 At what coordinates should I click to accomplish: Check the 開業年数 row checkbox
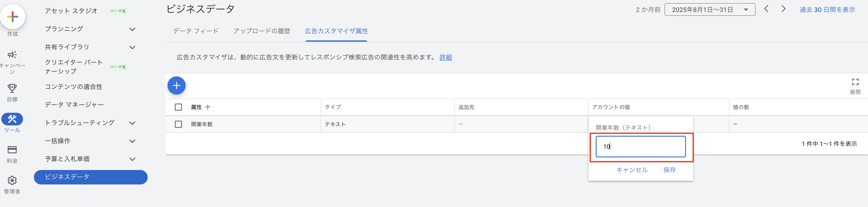178,124
